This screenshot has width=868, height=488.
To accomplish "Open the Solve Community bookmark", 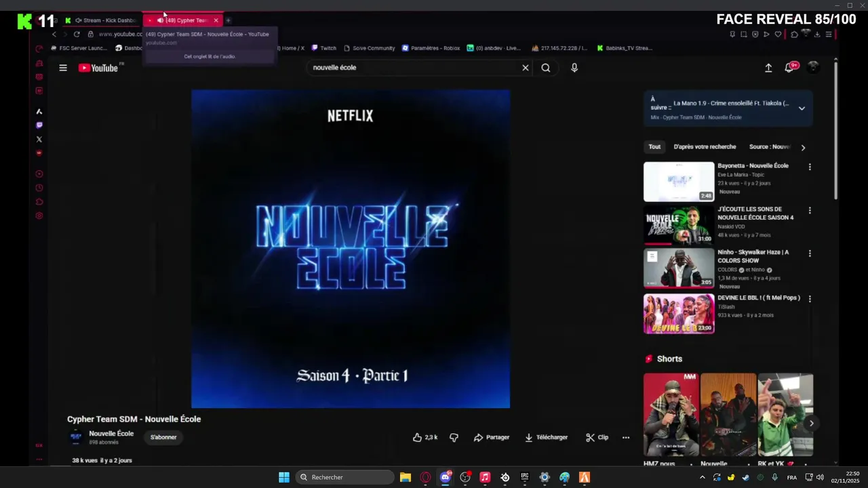I will click(369, 48).
